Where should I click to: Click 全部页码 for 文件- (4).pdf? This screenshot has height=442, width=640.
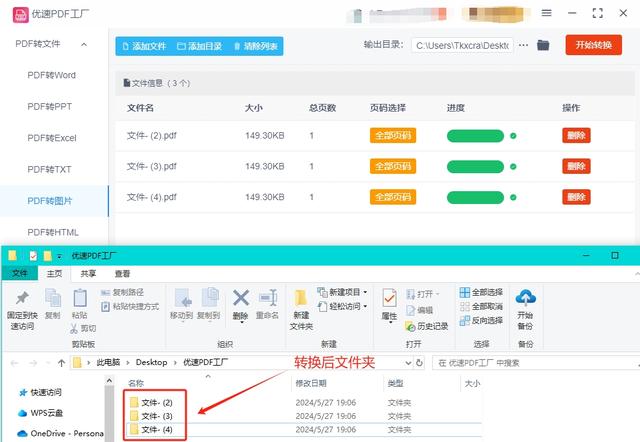393,197
